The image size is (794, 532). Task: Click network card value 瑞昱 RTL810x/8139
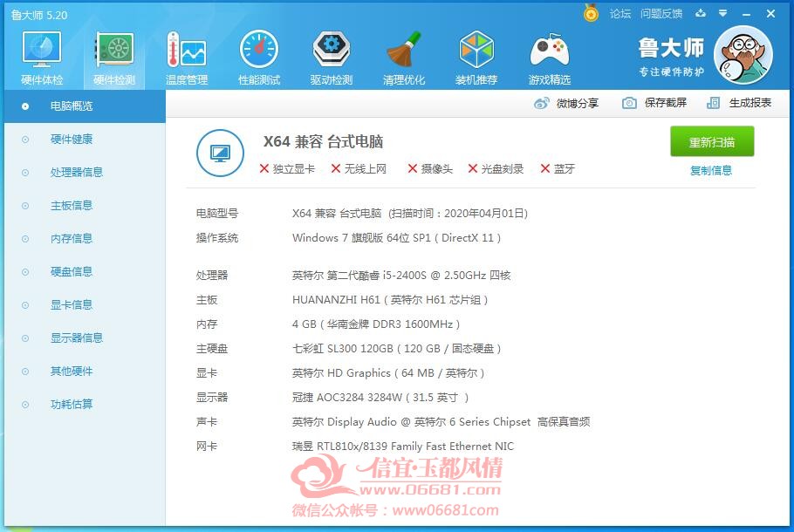tap(402, 447)
